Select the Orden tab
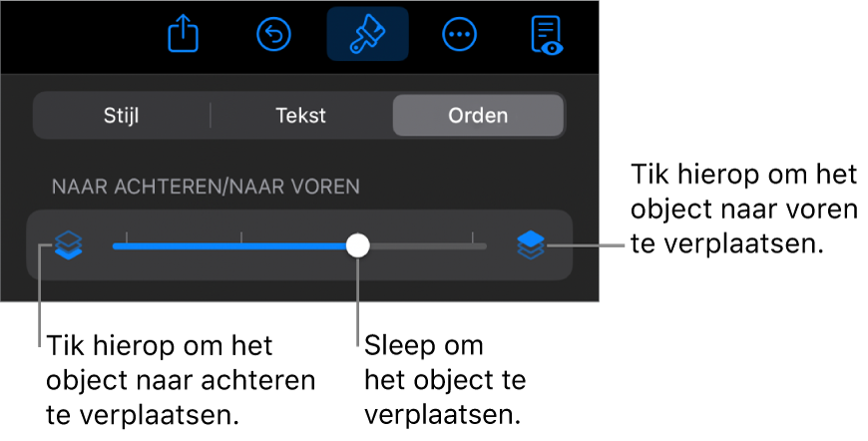This screenshot has width=868, height=441. click(478, 115)
